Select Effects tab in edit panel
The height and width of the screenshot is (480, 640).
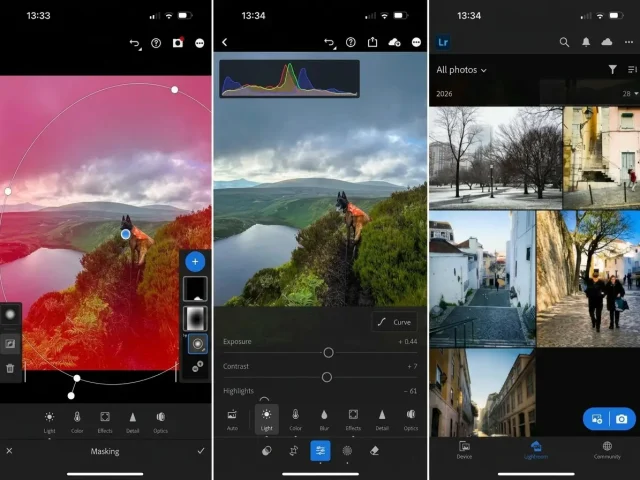[x=353, y=420]
